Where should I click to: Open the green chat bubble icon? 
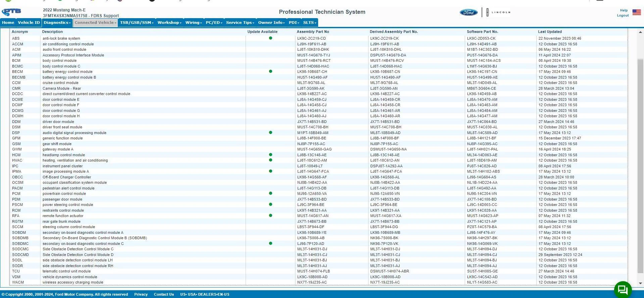click(x=623, y=290)
